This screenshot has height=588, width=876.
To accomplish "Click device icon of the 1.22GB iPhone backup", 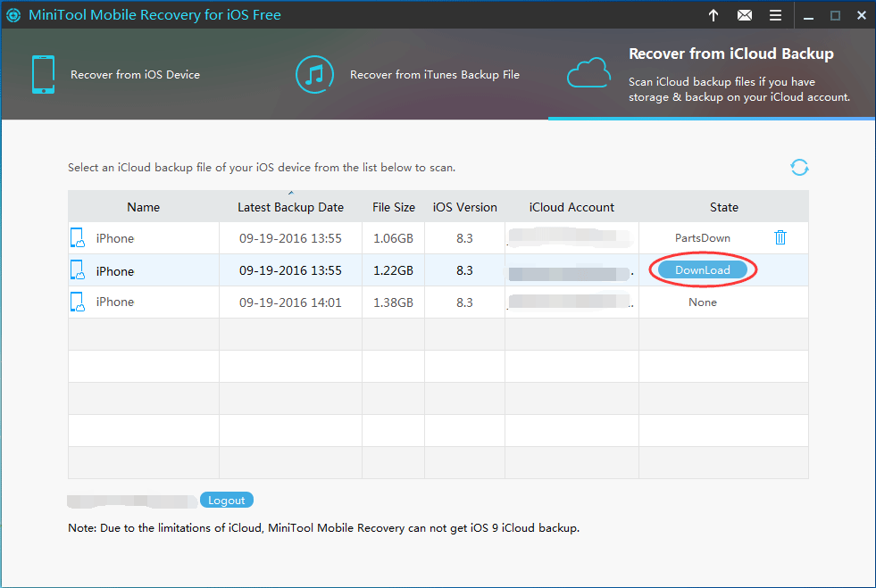I will pyautogui.click(x=78, y=270).
